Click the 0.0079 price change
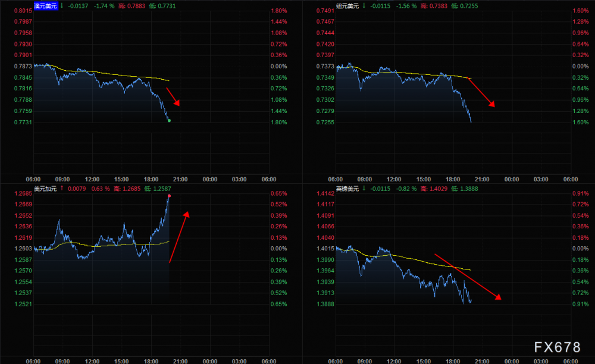The width and height of the screenshot is (595, 364). coord(77,189)
